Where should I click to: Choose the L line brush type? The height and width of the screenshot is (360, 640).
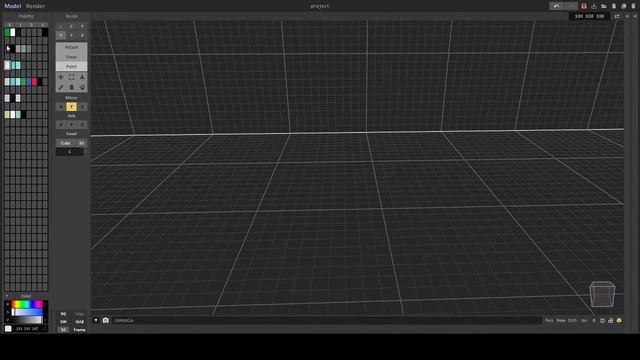click(x=61, y=27)
